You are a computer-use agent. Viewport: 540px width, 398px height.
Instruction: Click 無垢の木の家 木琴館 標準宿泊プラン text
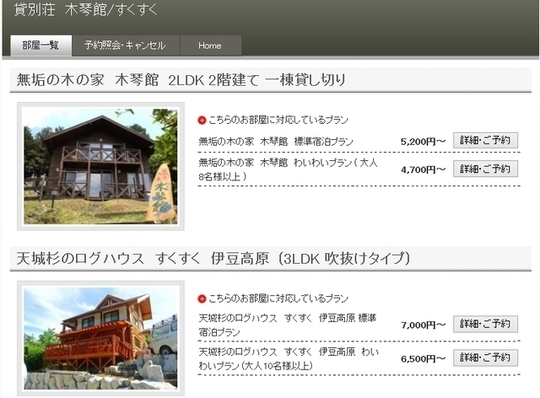276,142
